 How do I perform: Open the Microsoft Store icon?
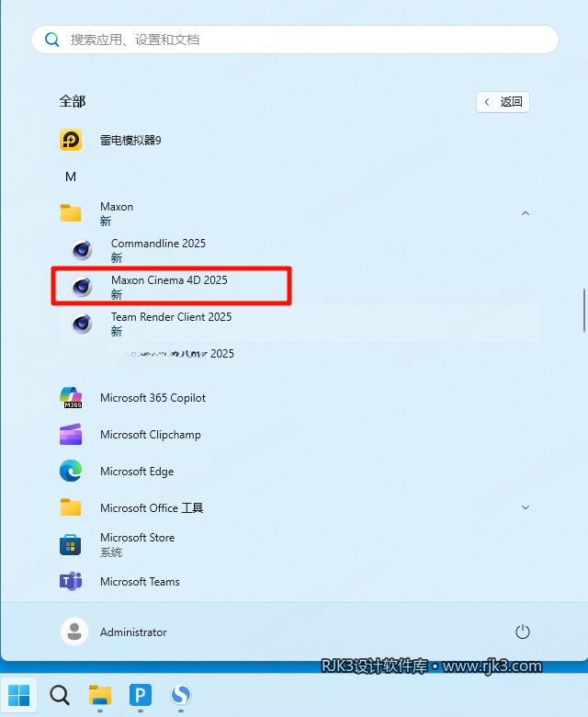tap(71, 544)
